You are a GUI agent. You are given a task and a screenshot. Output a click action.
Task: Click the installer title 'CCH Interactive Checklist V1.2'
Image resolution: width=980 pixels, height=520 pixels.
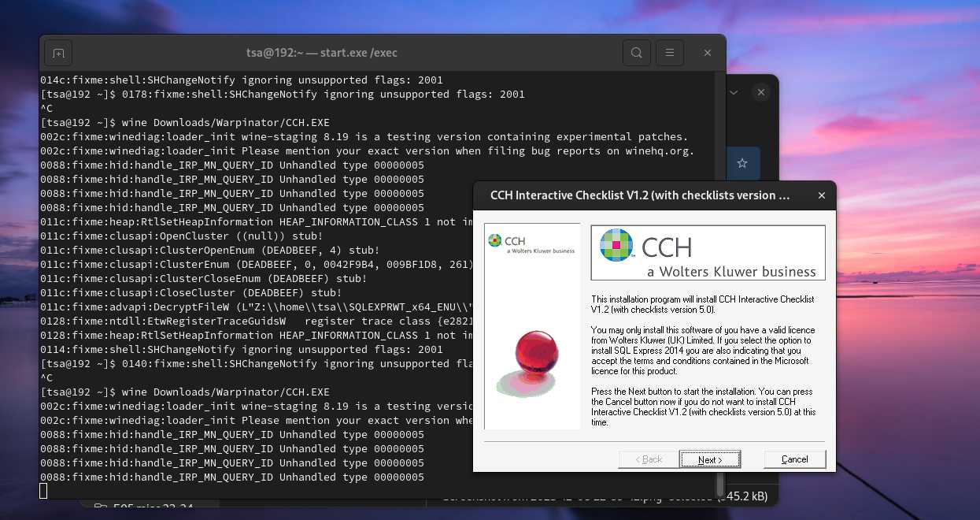coord(639,195)
